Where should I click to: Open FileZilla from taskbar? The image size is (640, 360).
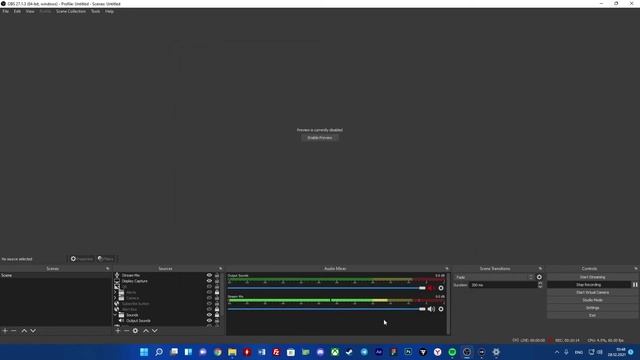coord(276,352)
